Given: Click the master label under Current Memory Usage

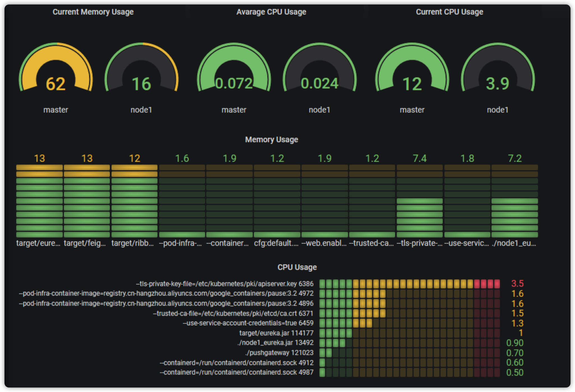Looking at the screenshot, I should point(56,110).
